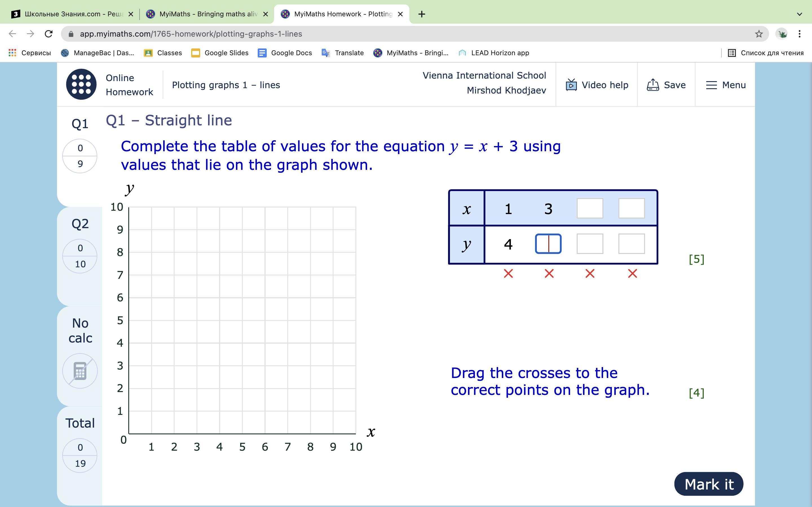Reload the page

pos(49,34)
